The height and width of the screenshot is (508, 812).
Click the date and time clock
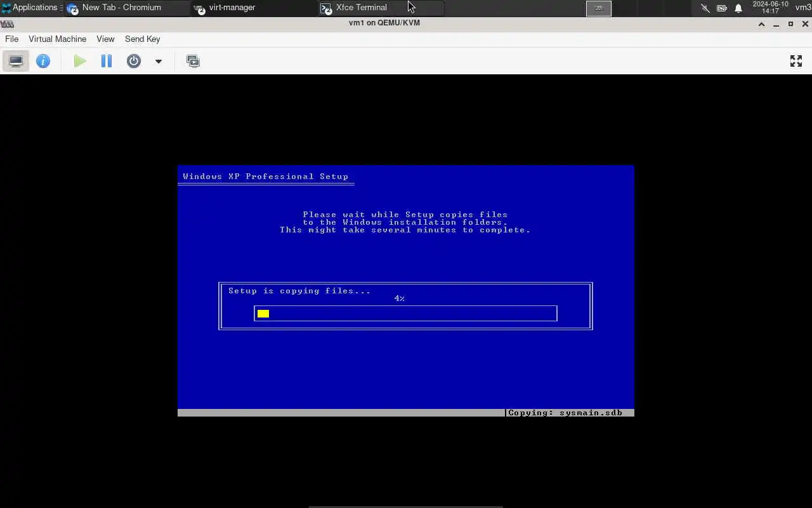click(x=770, y=8)
